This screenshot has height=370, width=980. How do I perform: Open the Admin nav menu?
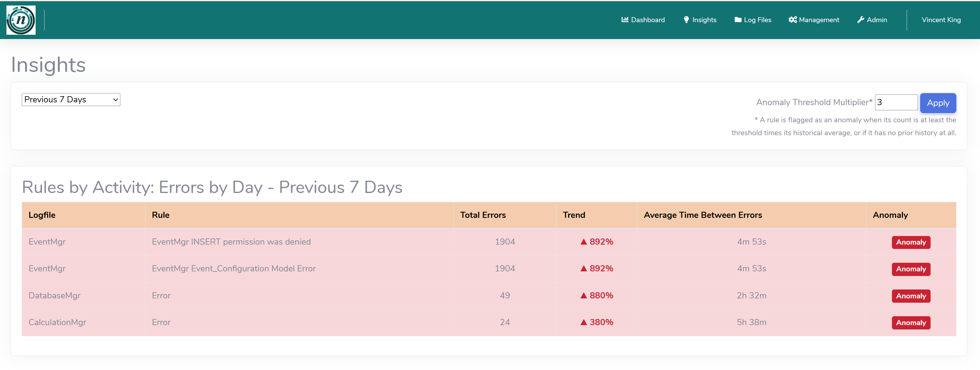tap(872, 20)
